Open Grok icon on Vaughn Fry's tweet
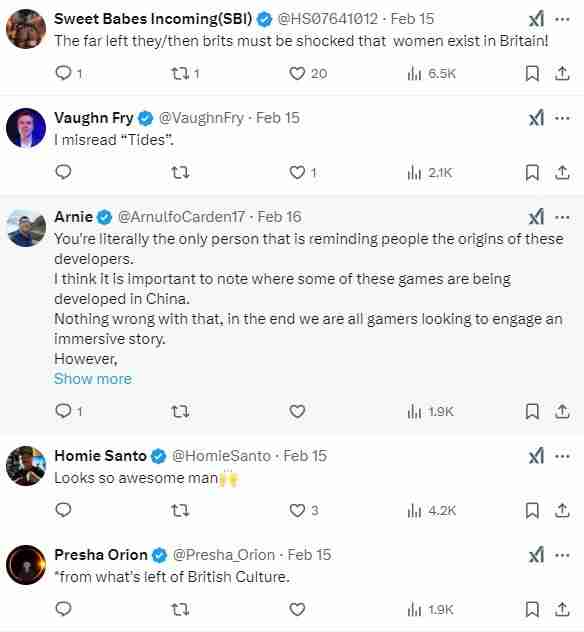This screenshot has height=632, width=584. [536, 118]
